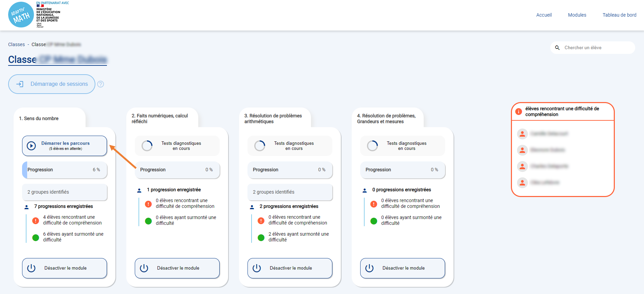
Task: Expand 2 groupes identifiés in Sens du nombre
Action: [x=65, y=192]
